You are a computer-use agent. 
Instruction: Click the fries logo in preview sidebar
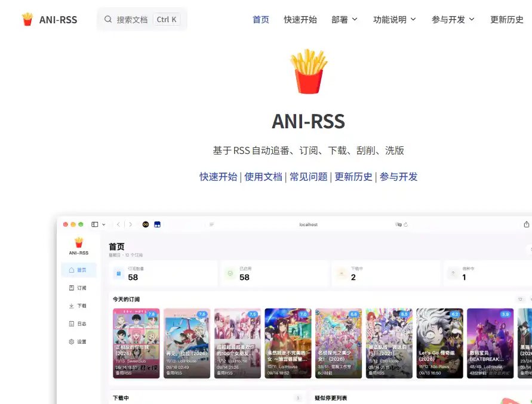click(79, 242)
